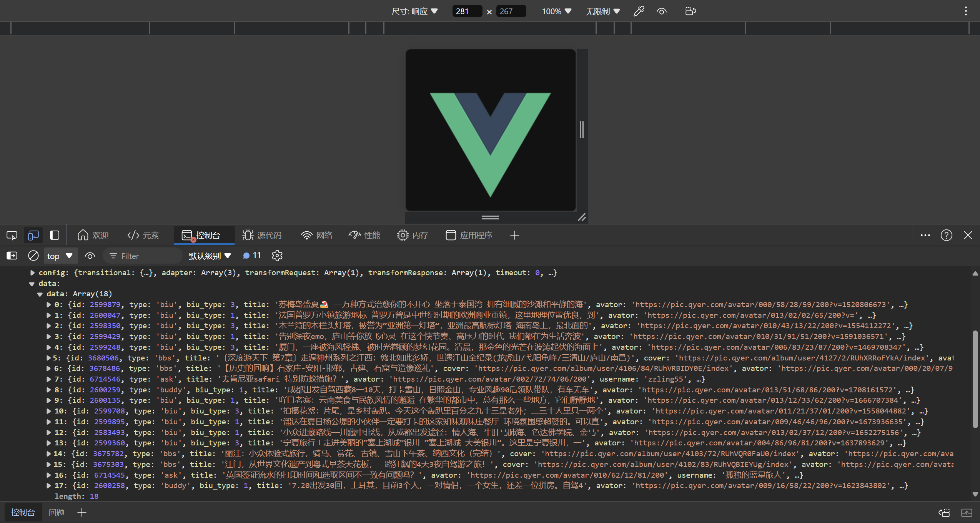Click the rotate screen icon
This screenshot has height=523, width=980.
point(690,11)
